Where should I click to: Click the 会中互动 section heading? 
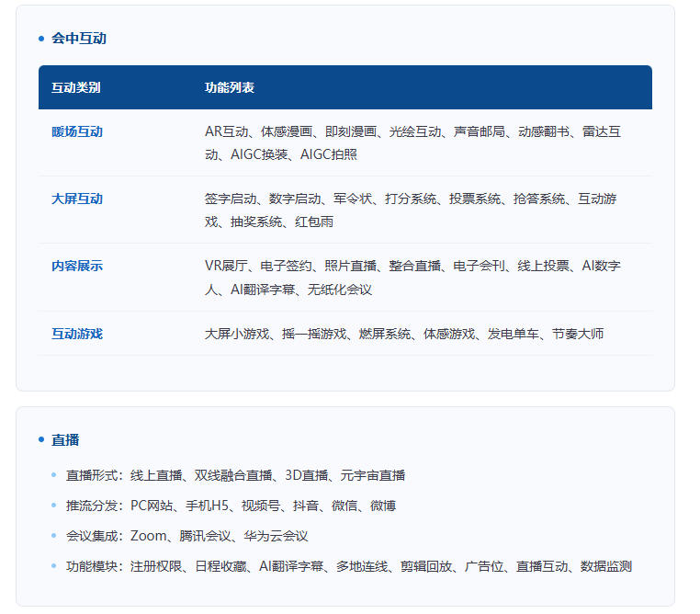(x=79, y=39)
